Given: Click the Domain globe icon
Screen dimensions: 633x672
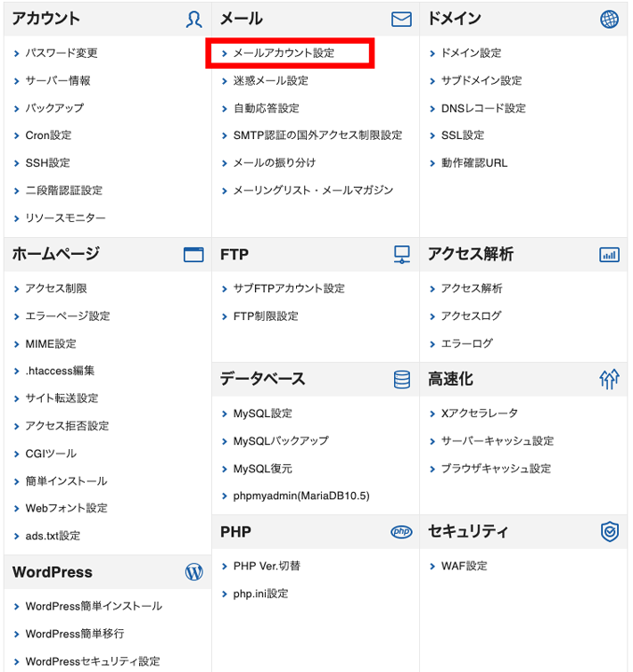Looking at the screenshot, I should [609, 20].
